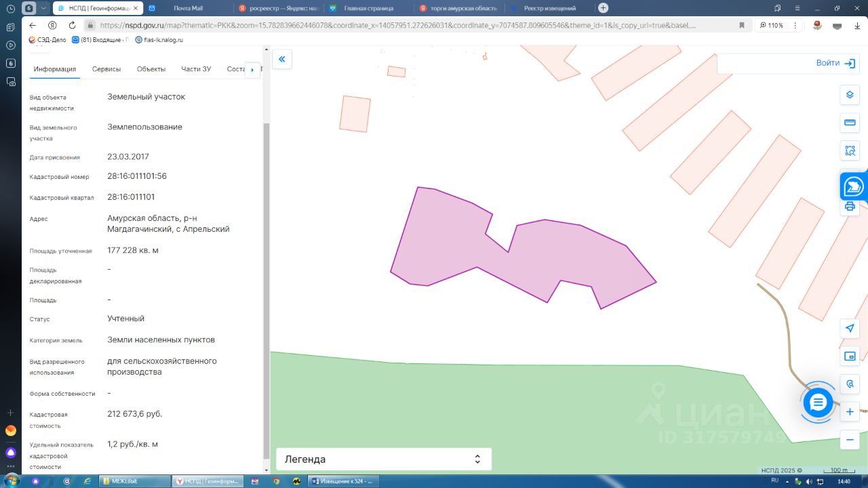868x488 pixels.
Task: Click the status value Учтенный
Action: [126, 319]
